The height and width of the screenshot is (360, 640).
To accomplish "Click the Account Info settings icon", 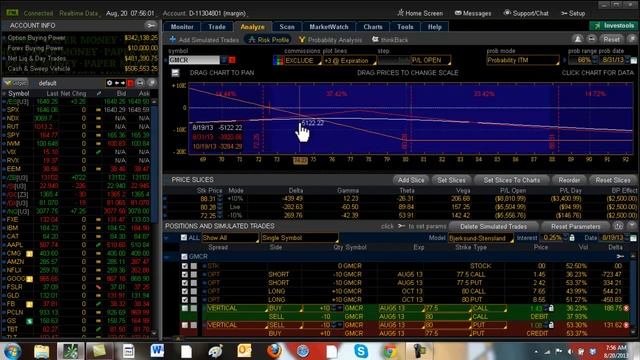I will (x=151, y=25).
